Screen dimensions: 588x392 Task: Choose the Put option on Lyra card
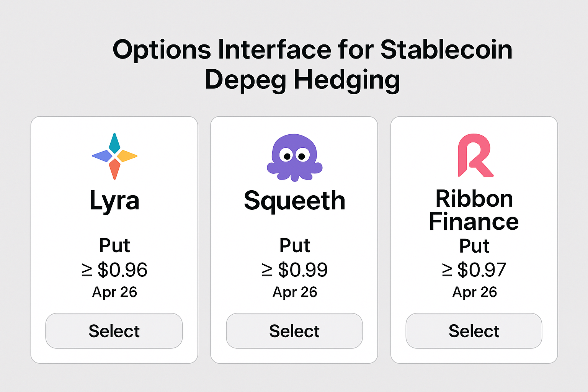coord(114,246)
